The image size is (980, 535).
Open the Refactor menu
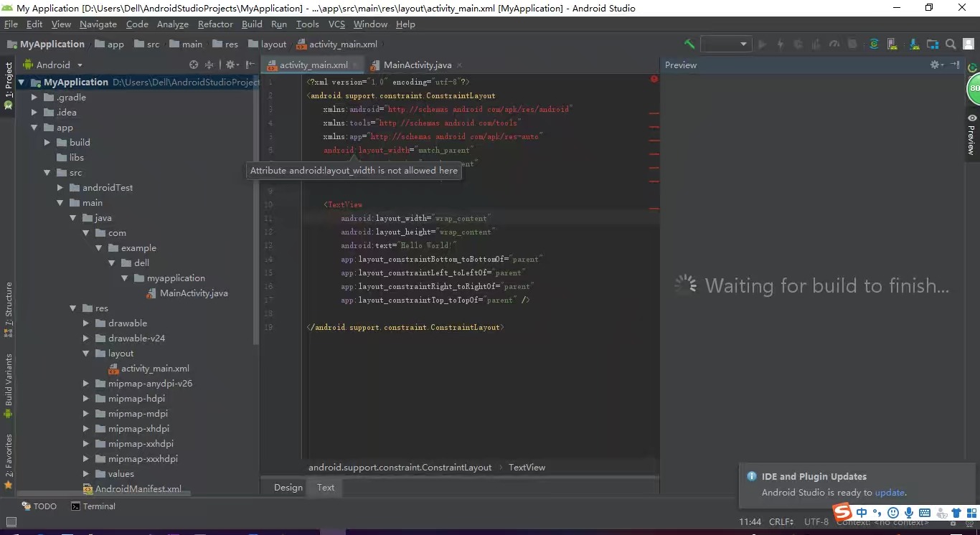point(215,24)
